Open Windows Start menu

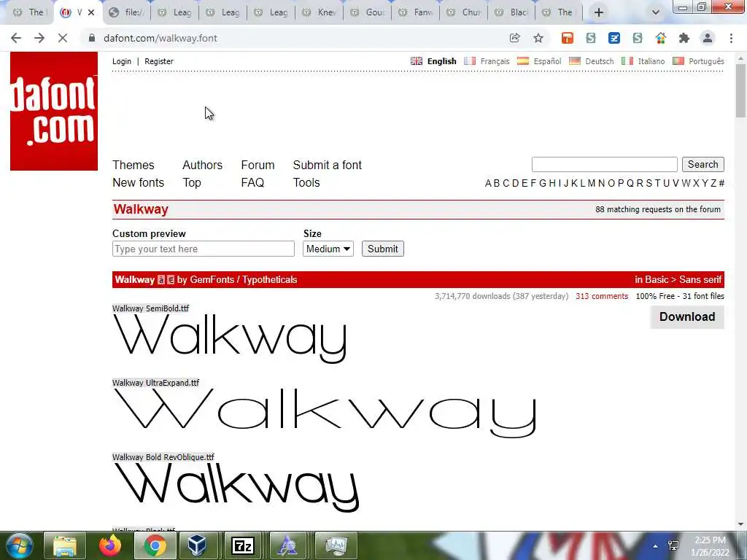tap(19, 545)
